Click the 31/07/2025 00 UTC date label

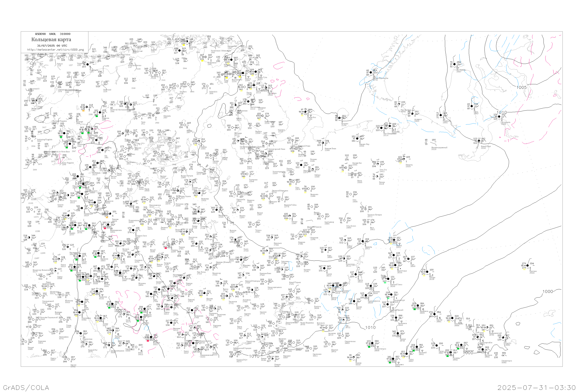(x=52, y=46)
